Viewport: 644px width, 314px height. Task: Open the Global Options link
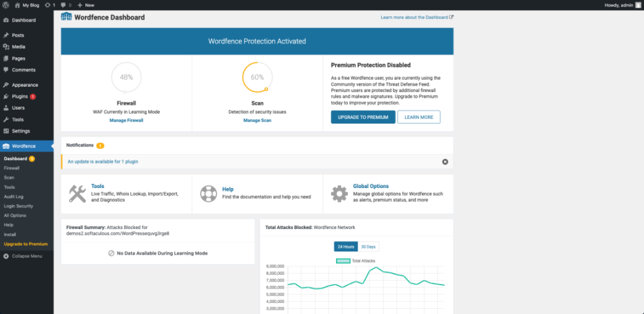371,186
